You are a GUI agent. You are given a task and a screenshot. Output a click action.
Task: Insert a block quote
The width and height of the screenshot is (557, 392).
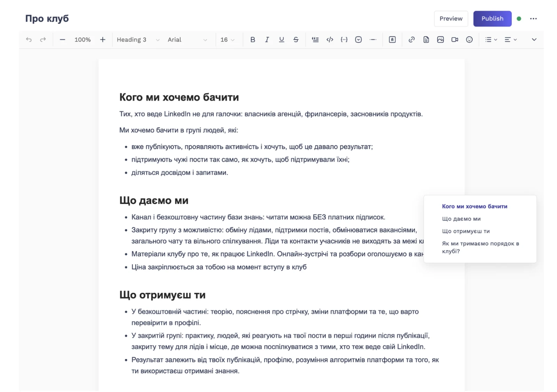[315, 40]
